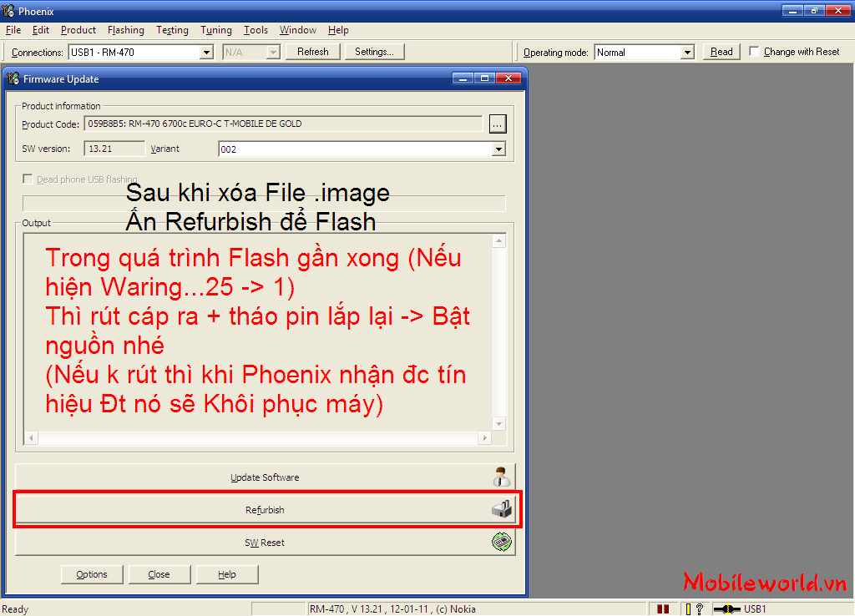Screen dimensions: 855x616
Task: Open the Product menu
Action: click(78, 30)
